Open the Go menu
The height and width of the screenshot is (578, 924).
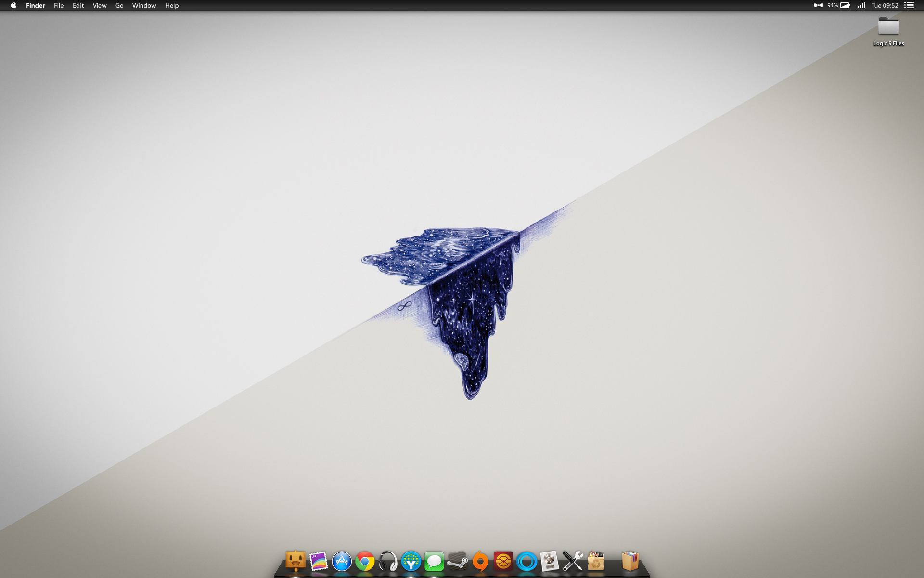tap(119, 5)
